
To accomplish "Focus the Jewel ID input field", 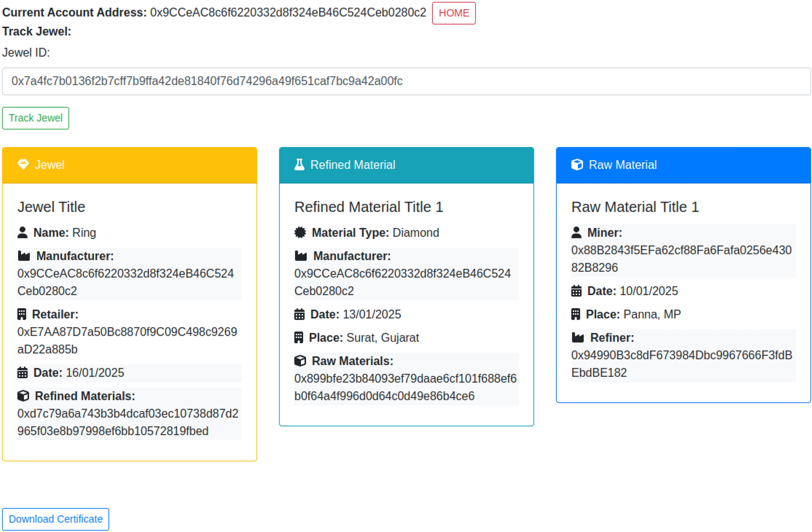I will (x=406, y=81).
